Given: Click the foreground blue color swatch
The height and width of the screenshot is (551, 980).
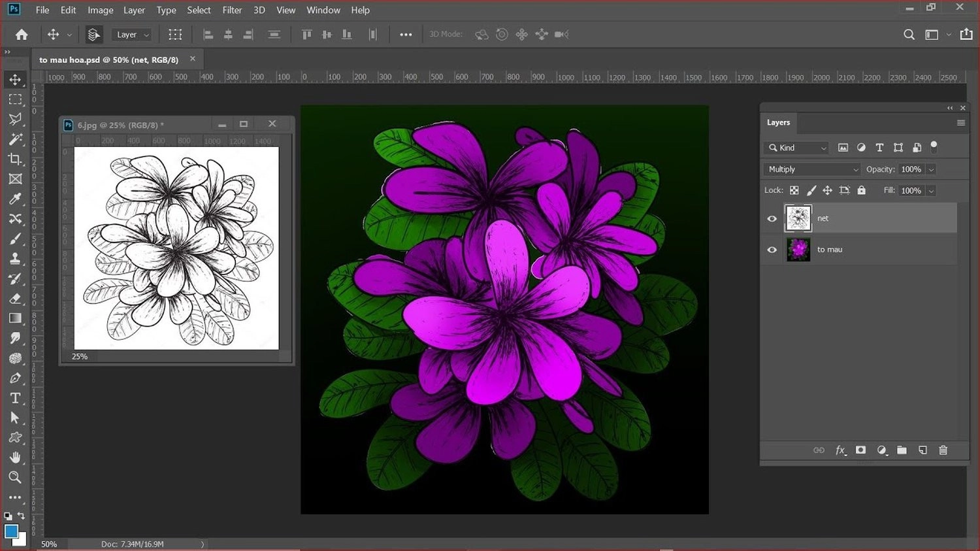Looking at the screenshot, I should point(11,531).
